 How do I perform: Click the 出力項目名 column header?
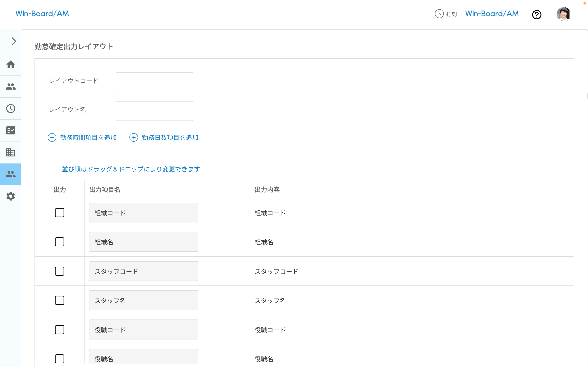pyautogui.click(x=105, y=190)
